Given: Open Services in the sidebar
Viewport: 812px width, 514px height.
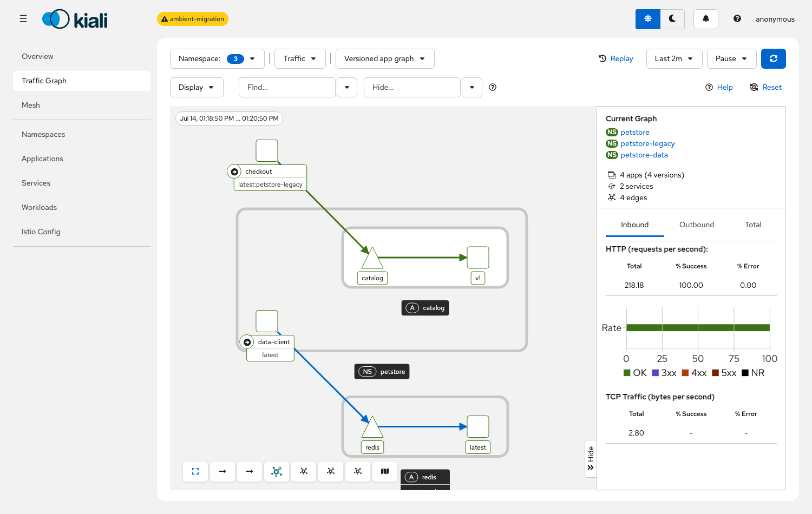Looking at the screenshot, I should [82, 183].
